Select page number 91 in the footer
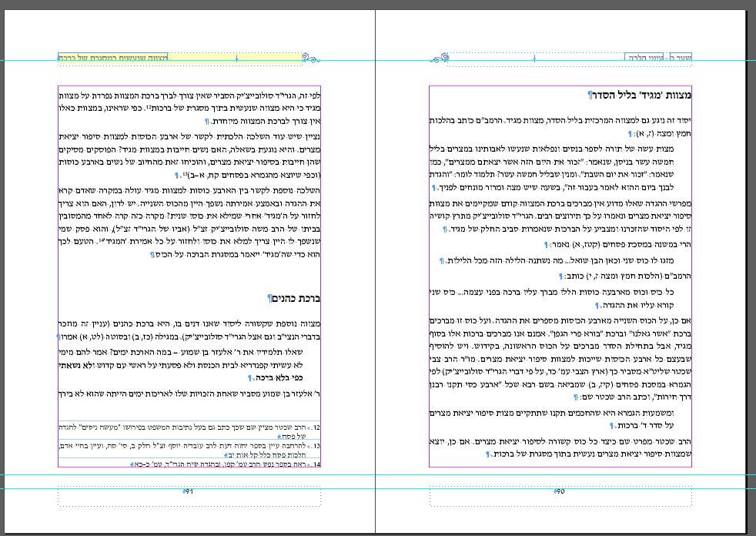756x536 pixels. (x=188, y=491)
